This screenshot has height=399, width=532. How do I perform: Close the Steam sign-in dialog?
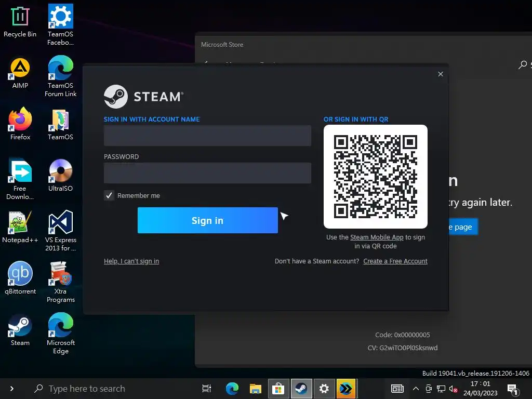[441, 74]
